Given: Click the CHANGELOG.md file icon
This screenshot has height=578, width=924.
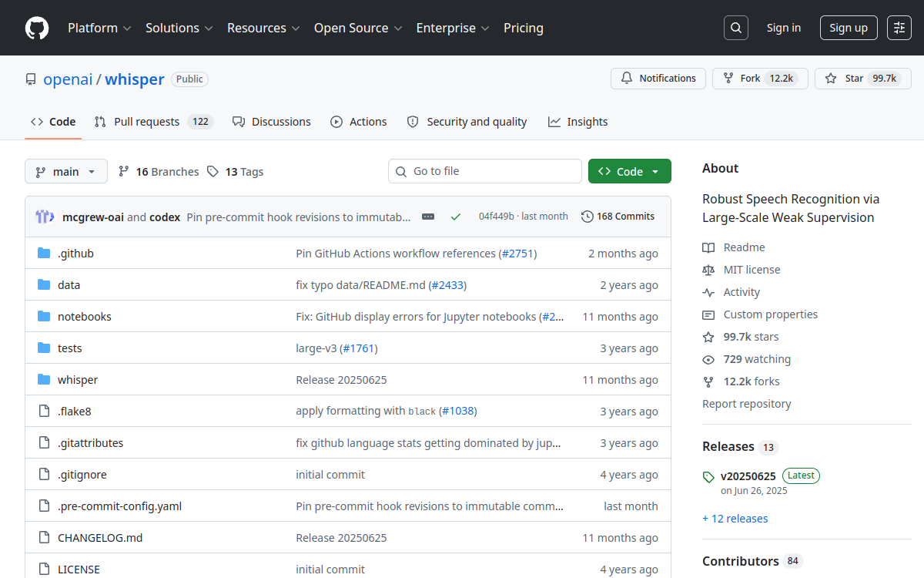Looking at the screenshot, I should tap(44, 538).
